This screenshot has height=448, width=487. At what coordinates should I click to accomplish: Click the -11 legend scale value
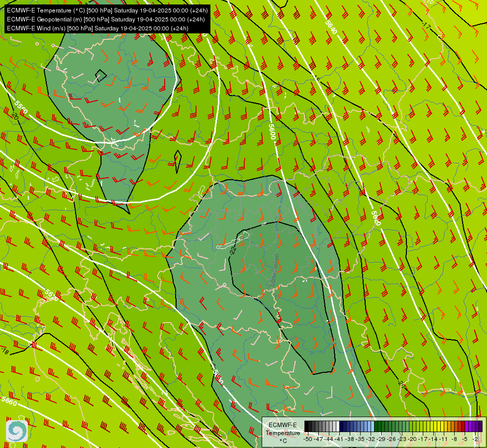[x=444, y=439]
